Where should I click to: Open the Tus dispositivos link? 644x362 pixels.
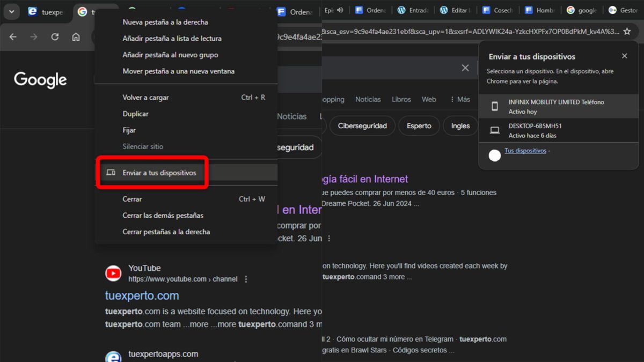525,150
